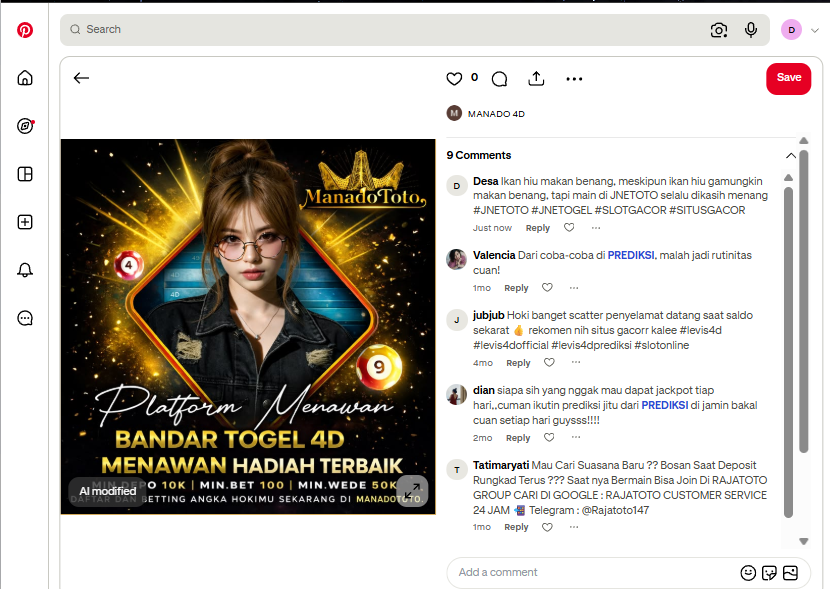Like Valencia's comment
The width and height of the screenshot is (830, 589).
(547, 287)
